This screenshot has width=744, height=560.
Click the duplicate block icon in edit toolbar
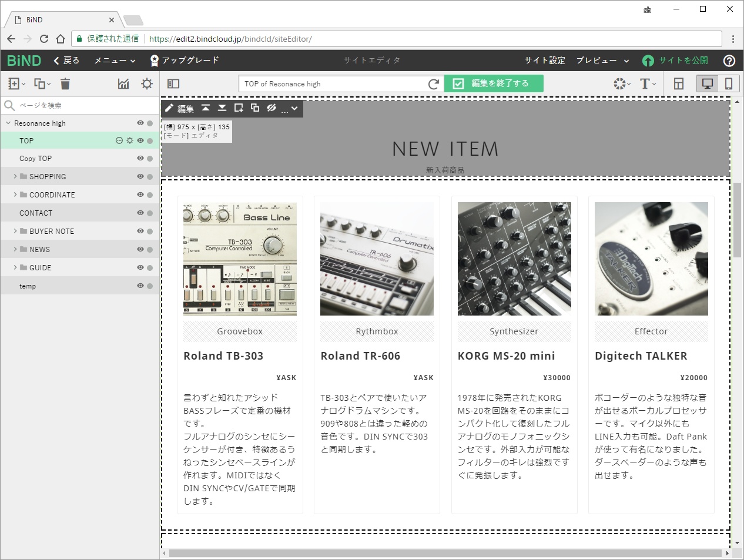point(254,108)
